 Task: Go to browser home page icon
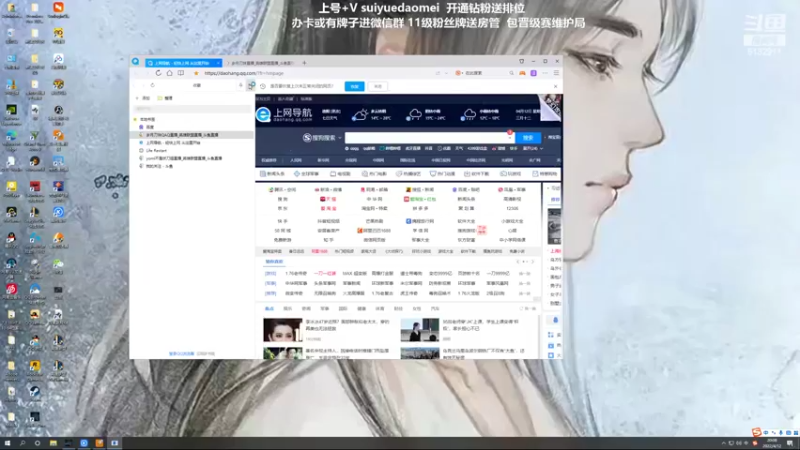click(169, 73)
